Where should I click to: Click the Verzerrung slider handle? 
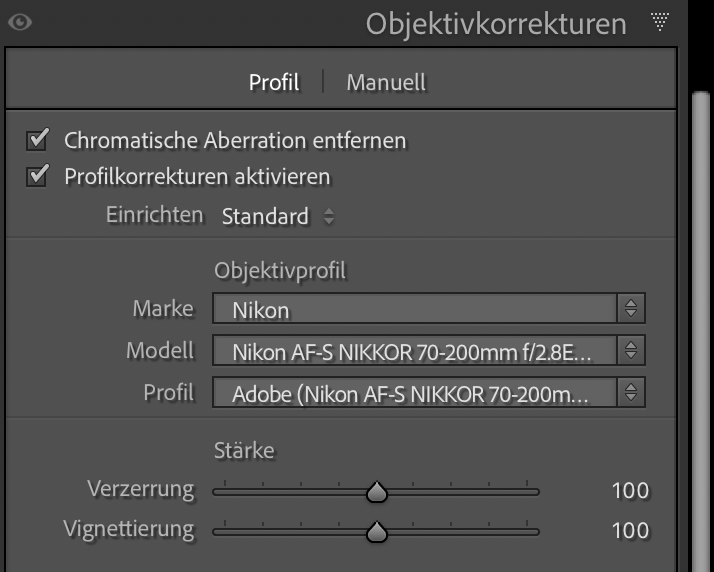[x=377, y=492]
